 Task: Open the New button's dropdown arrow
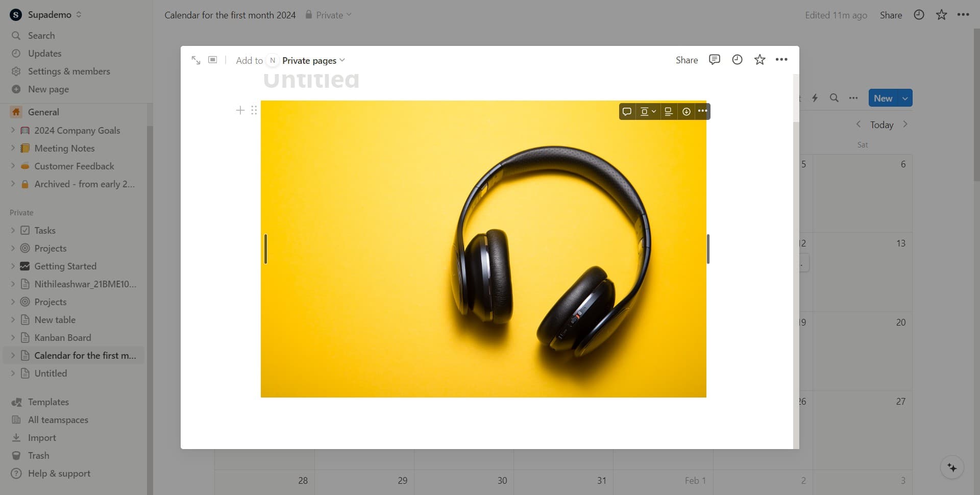coord(905,97)
